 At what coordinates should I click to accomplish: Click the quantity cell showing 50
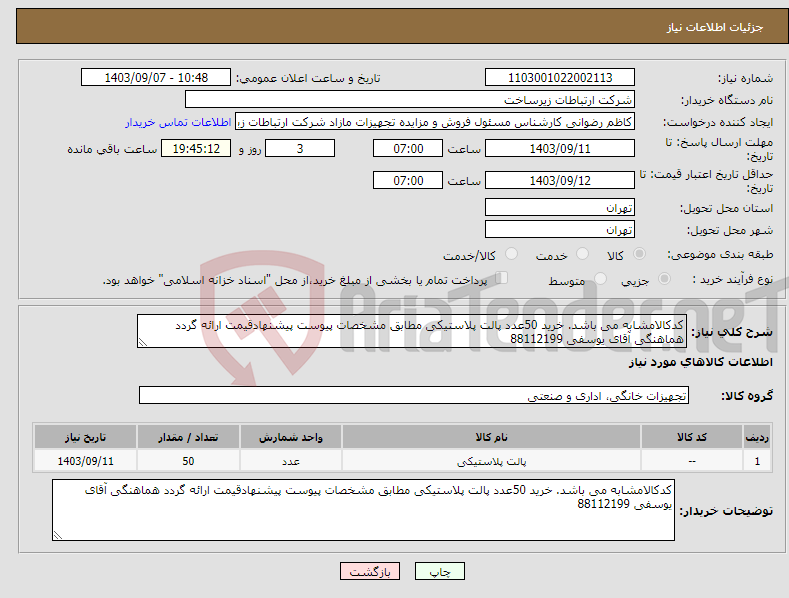[188, 461]
